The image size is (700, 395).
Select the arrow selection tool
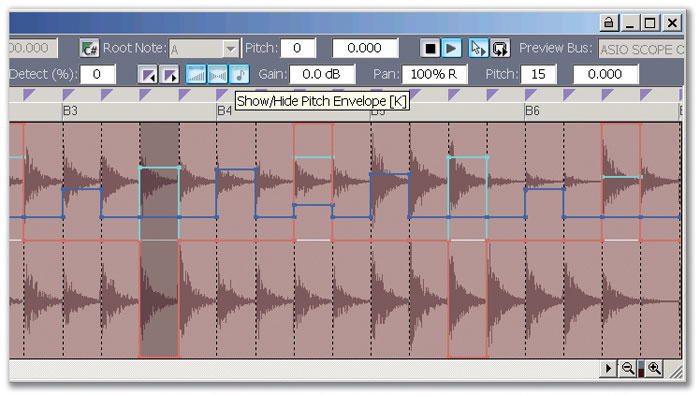click(x=478, y=48)
